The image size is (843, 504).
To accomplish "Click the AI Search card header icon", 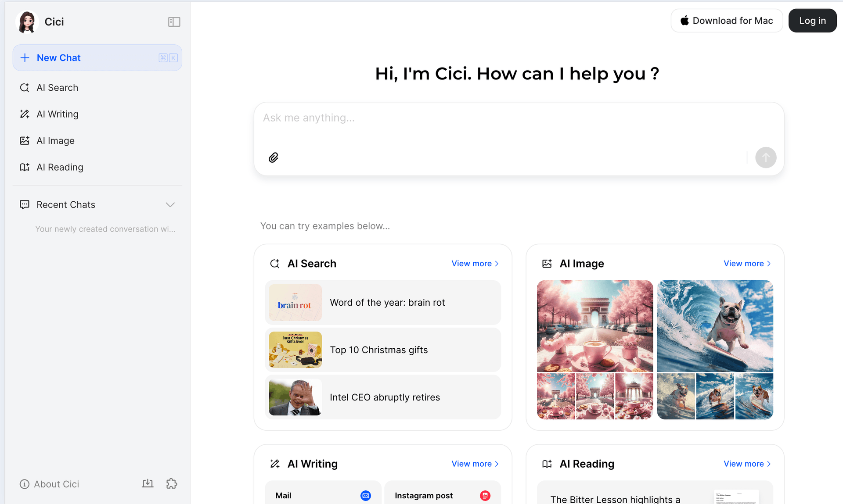I will pyautogui.click(x=275, y=264).
